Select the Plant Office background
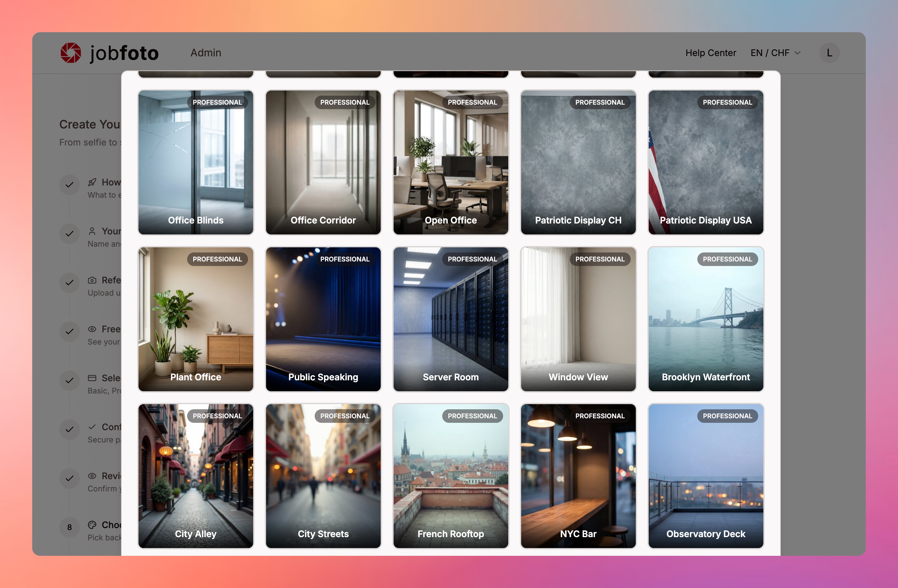The image size is (898, 588). tap(196, 319)
